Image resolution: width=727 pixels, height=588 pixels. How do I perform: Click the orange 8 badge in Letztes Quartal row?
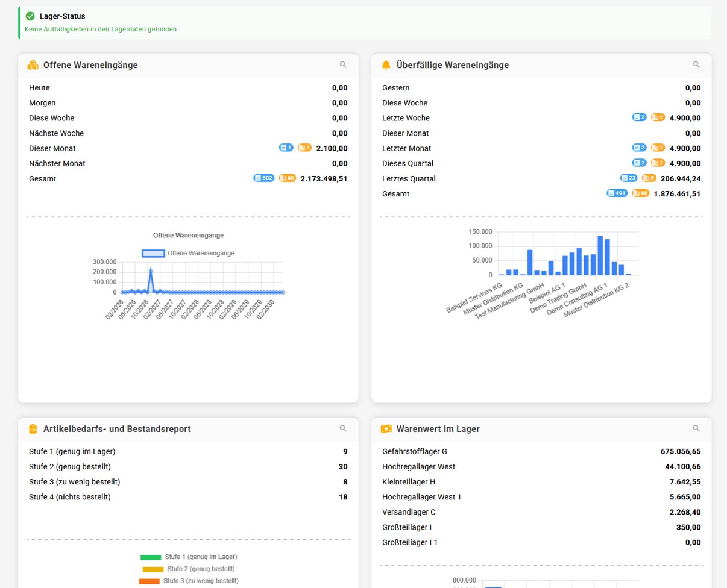[649, 178]
